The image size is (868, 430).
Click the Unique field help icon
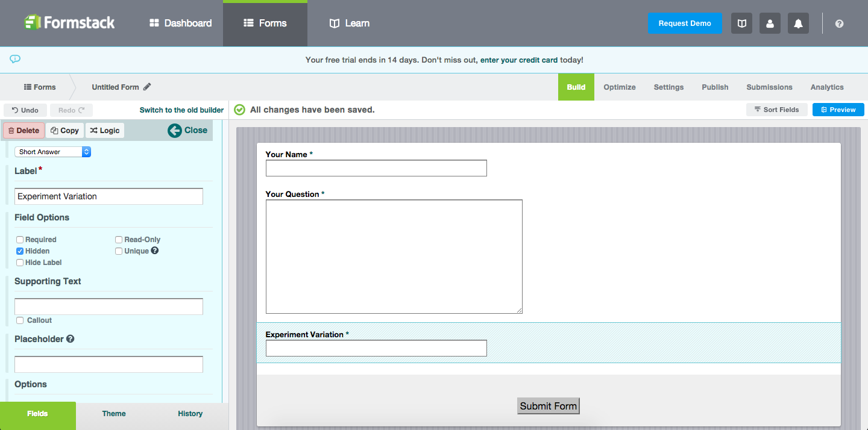(x=155, y=251)
